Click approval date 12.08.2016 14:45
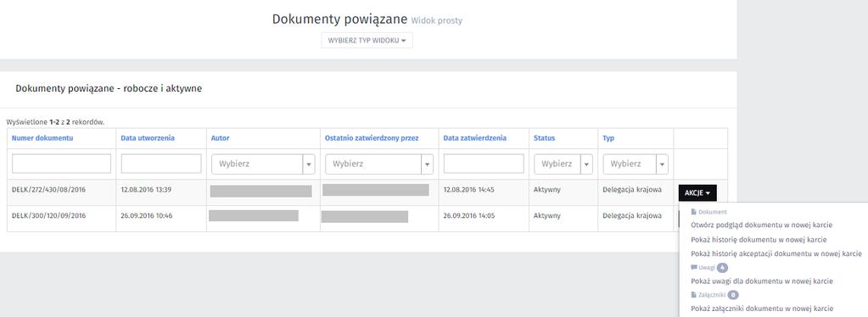 click(469, 190)
